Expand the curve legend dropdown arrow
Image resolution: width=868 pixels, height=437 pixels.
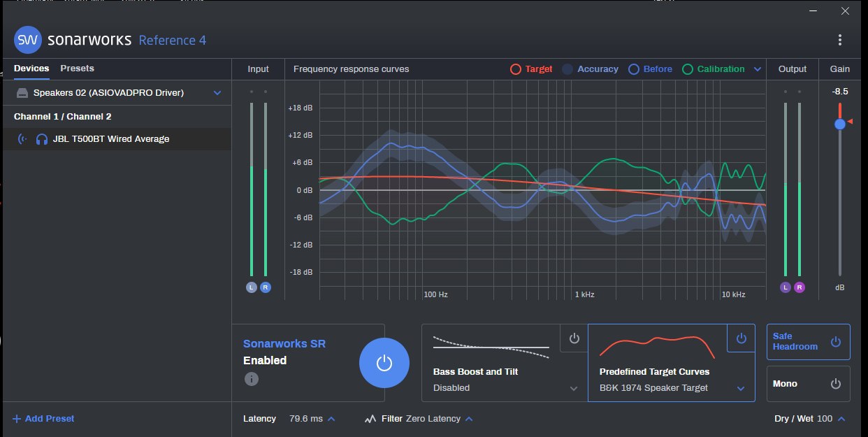point(758,69)
